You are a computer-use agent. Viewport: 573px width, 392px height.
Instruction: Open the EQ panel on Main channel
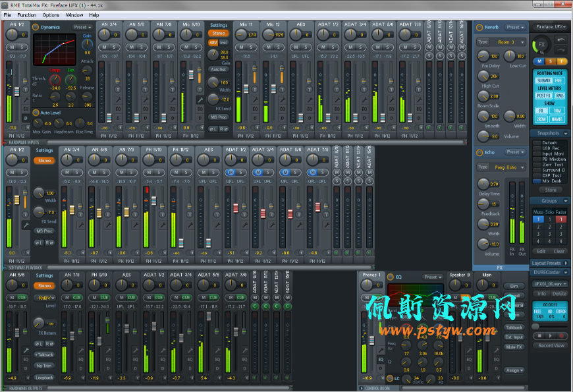[496, 360]
